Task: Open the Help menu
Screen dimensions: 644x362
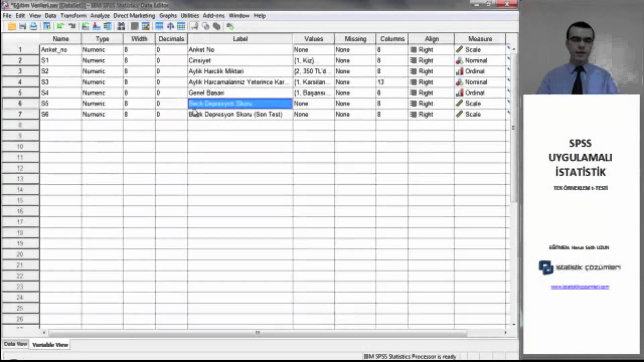Action: tap(260, 15)
